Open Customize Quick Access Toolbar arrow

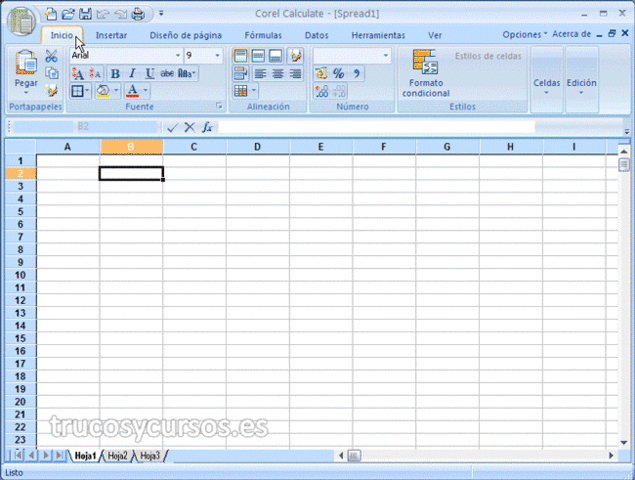click(x=161, y=13)
